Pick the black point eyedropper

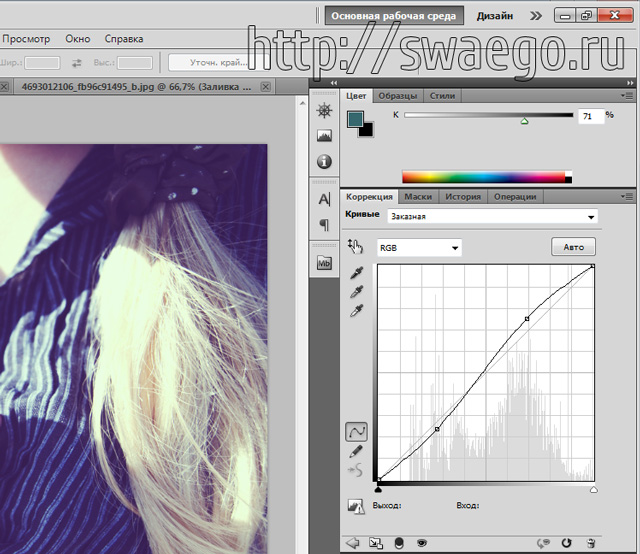coord(356,273)
